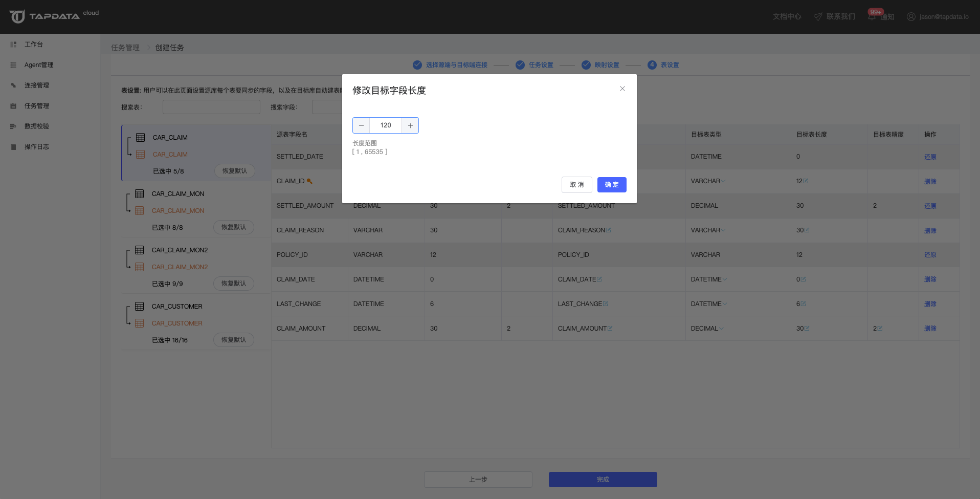The height and width of the screenshot is (499, 980).
Task: Click the plus stepper to increase length
Action: [x=410, y=125]
